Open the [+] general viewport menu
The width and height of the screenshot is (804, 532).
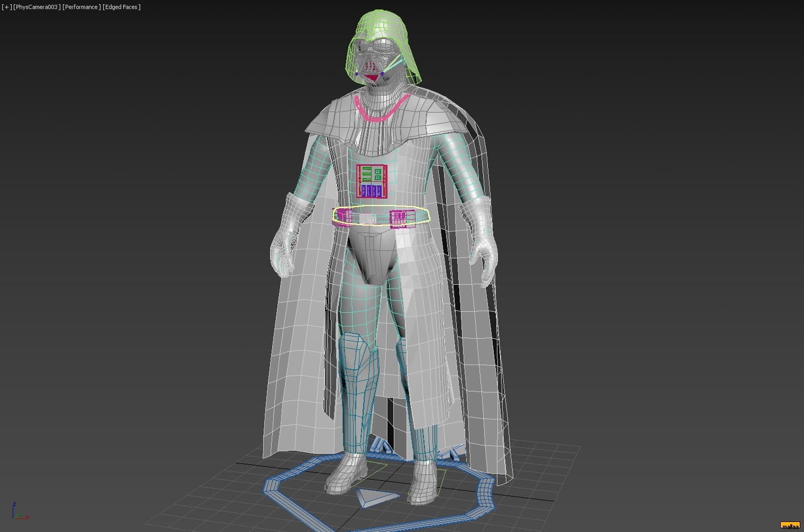6,7
